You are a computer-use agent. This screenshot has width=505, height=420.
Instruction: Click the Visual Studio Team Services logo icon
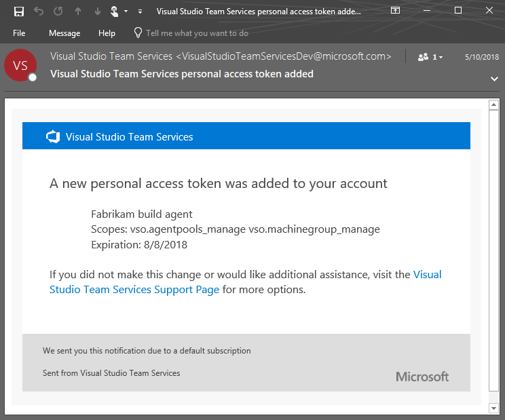click(53, 137)
